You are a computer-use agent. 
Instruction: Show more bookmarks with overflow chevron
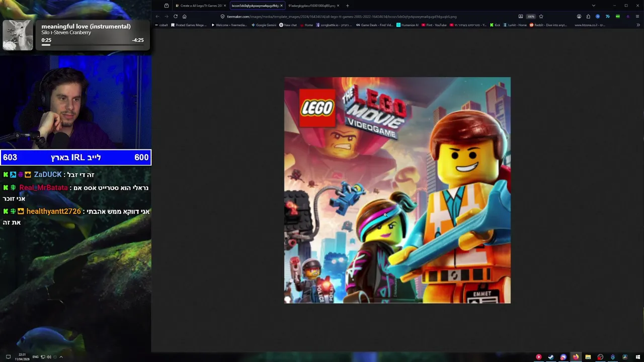[x=638, y=25]
